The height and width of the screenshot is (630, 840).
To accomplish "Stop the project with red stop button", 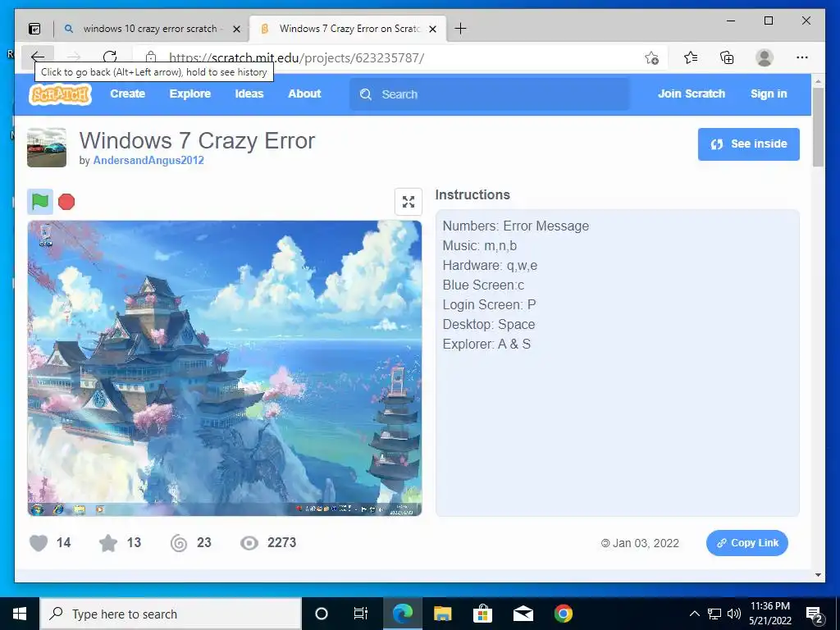I will point(66,202).
